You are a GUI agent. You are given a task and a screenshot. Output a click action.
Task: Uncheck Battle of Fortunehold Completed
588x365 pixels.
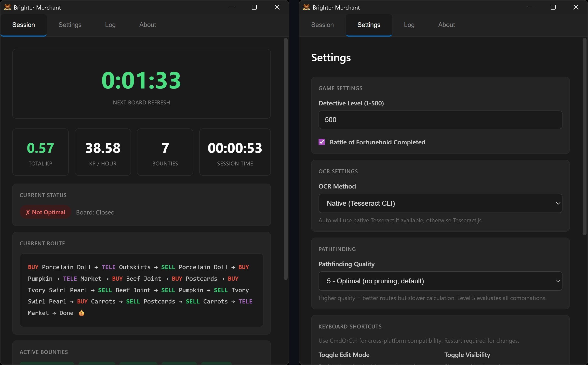321,142
